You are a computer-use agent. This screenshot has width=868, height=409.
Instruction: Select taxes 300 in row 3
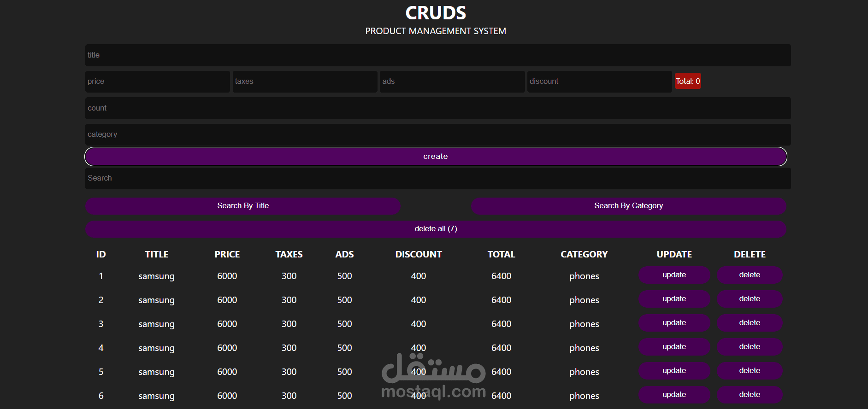pyautogui.click(x=289, y=324)
